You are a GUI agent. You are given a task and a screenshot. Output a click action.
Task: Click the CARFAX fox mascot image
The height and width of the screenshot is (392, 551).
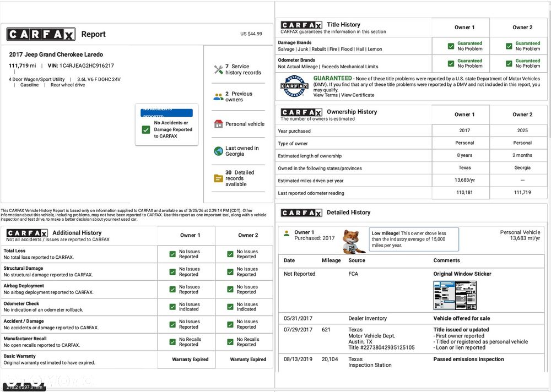(x=353, y=242)
